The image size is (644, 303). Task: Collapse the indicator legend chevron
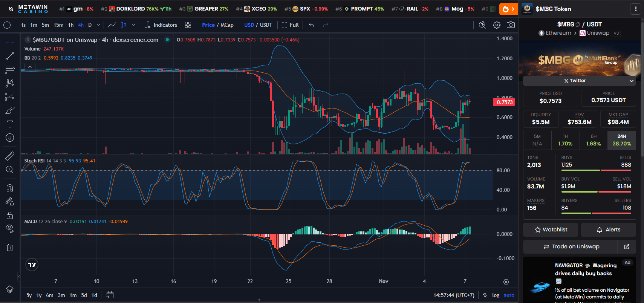tap(30, 67)
